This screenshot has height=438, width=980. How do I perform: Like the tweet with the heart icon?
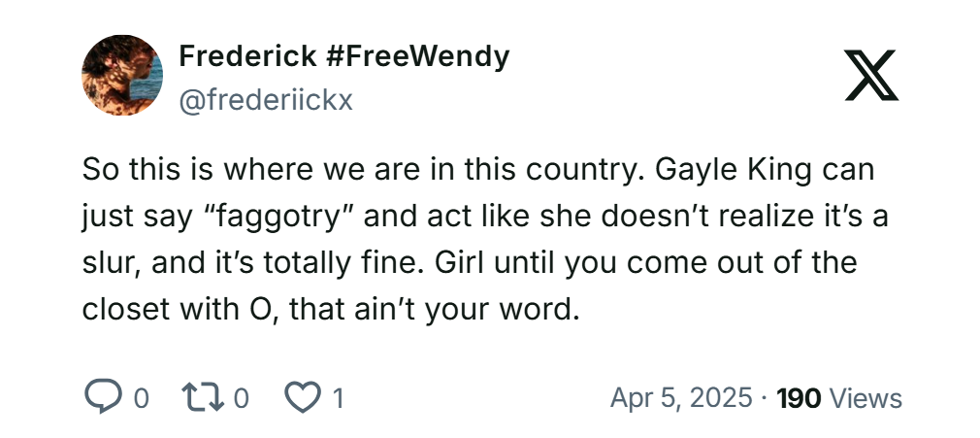(x=303, y=397)
